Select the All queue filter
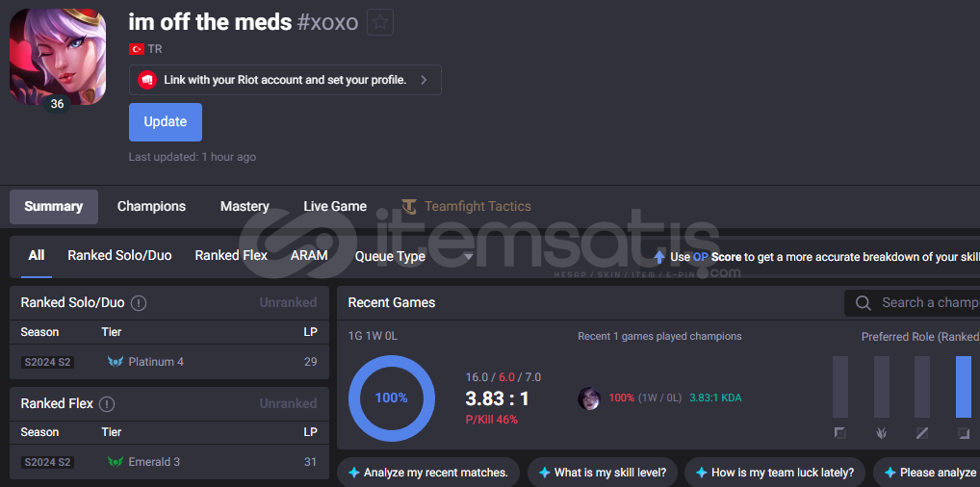 [37, 256]
